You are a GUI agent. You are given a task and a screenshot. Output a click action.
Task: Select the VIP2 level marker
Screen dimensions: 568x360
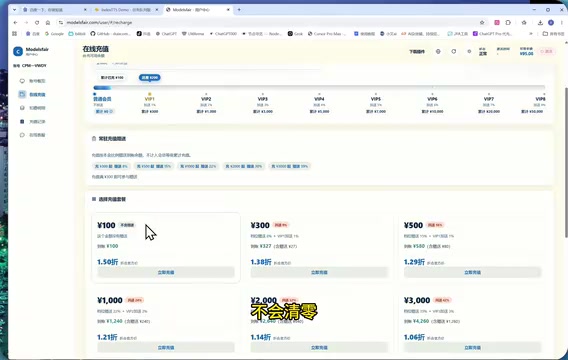tap(206, 99)
